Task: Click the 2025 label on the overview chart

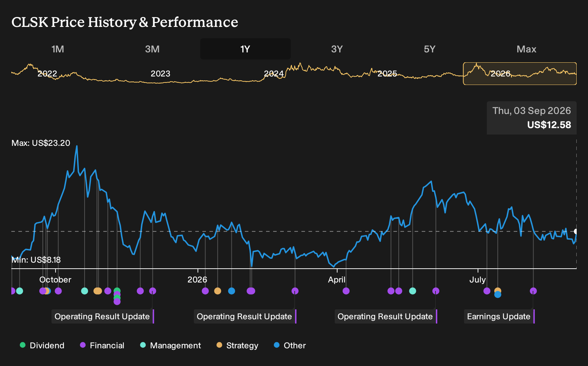Action: 387,74
